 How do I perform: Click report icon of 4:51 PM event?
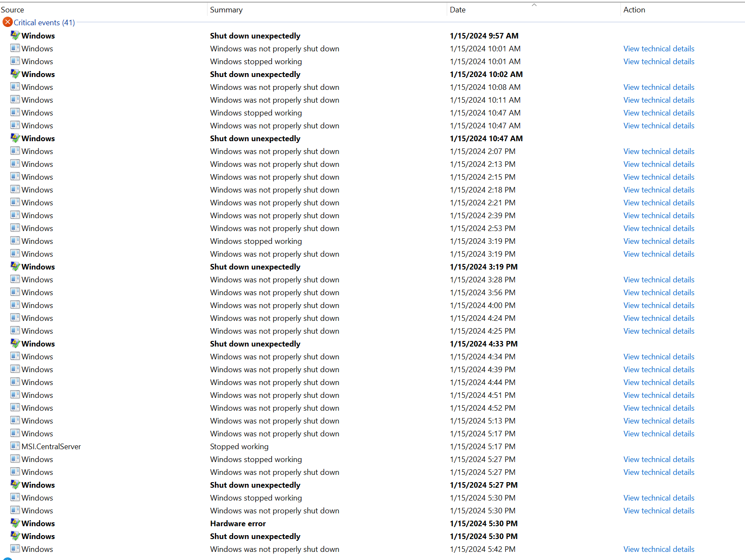pyautogui.click(x=15, y=394)
